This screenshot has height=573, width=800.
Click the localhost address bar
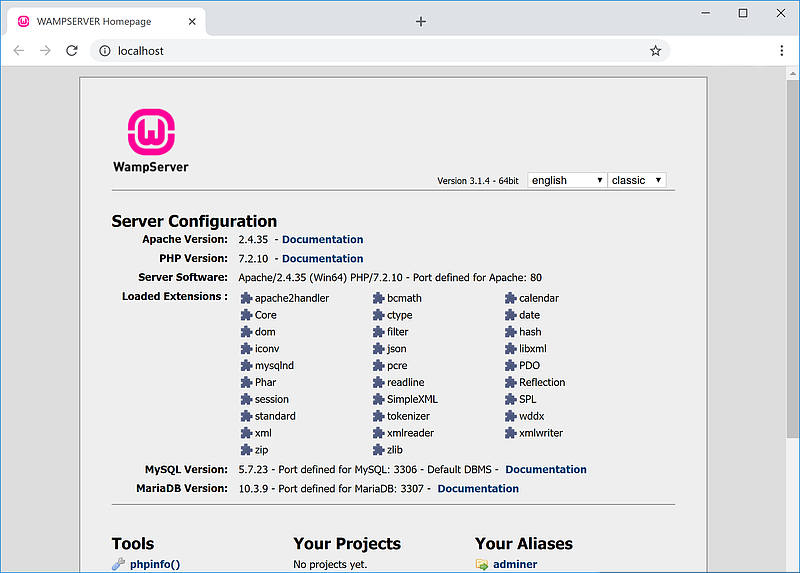click(380, 51)
